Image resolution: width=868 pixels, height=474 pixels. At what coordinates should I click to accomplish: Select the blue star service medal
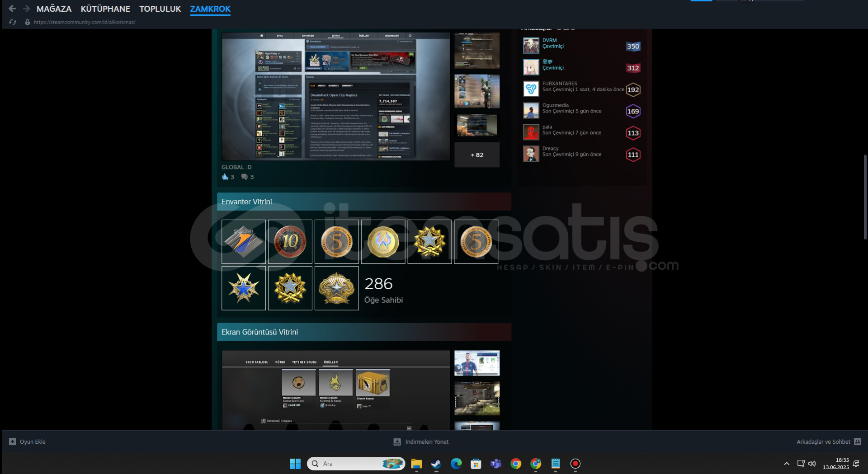click(x=244, y=288)
